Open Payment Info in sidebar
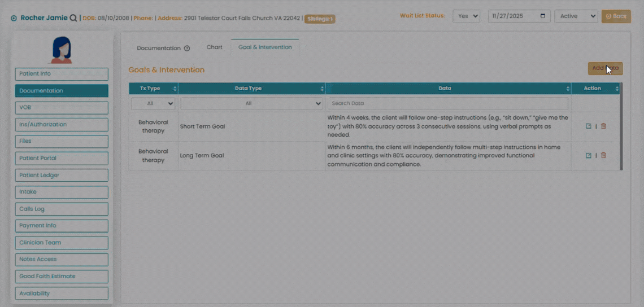The height and width of the screenshot is (307, 644). pyautogui.click(x=62, y=226)
